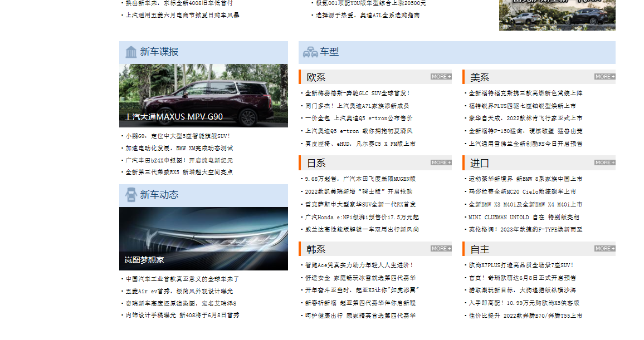Click the 车型 two-cars icon
The image size is (644, 340).
(x=310, y=52)
